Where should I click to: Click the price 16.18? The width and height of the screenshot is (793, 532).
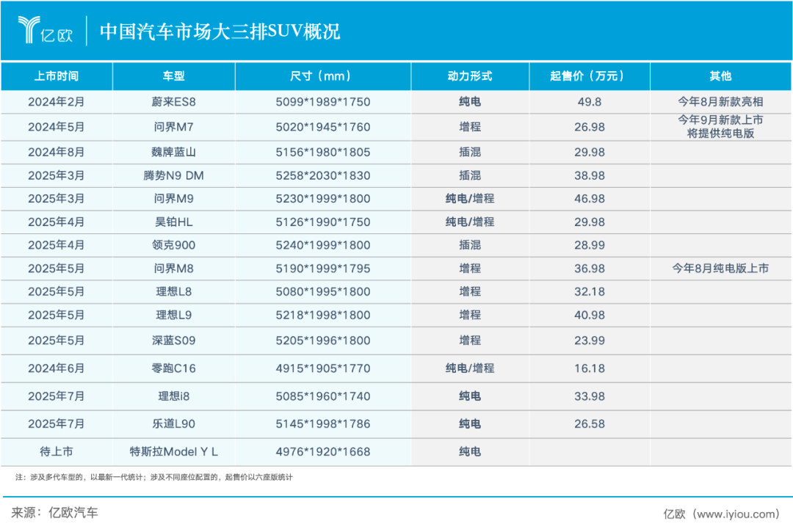(589, 368)
